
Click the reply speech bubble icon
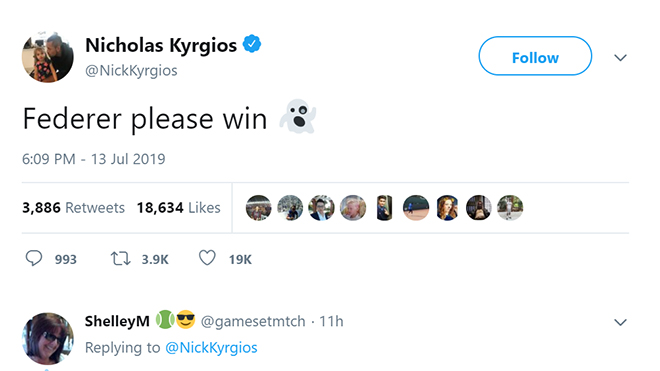[34, 258]
